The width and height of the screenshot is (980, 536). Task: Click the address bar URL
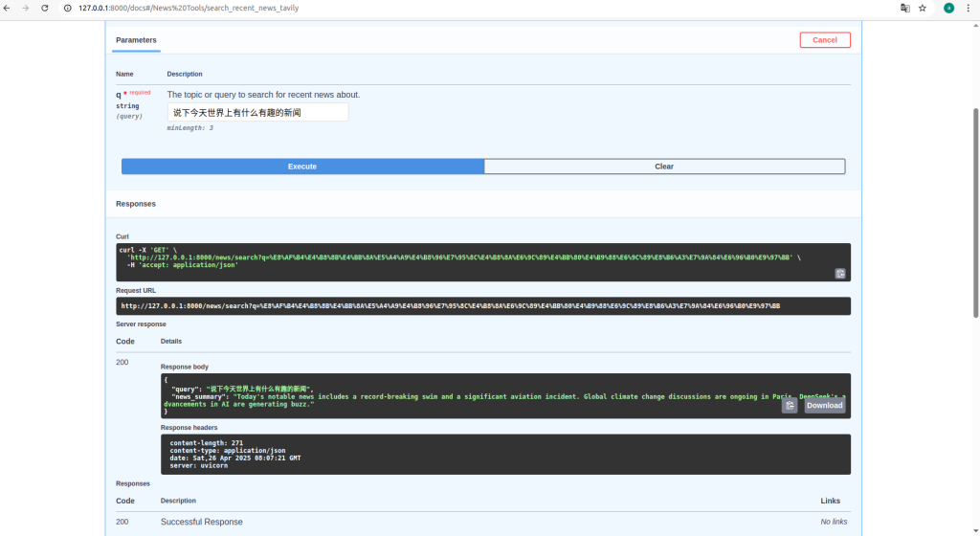pos(189,8)
